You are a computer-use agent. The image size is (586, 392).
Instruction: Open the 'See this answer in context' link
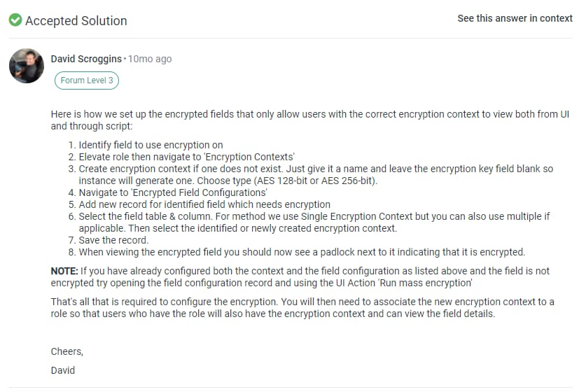pos(515,18)
